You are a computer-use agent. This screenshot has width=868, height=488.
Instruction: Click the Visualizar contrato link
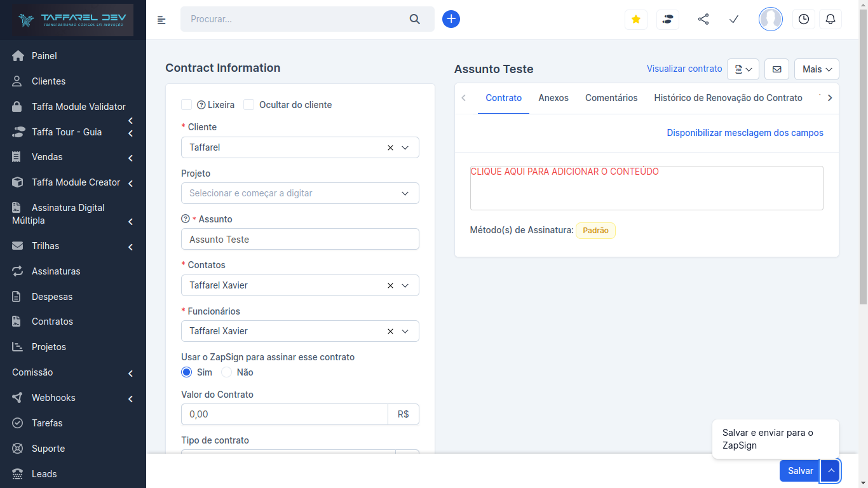click(684, 69)
